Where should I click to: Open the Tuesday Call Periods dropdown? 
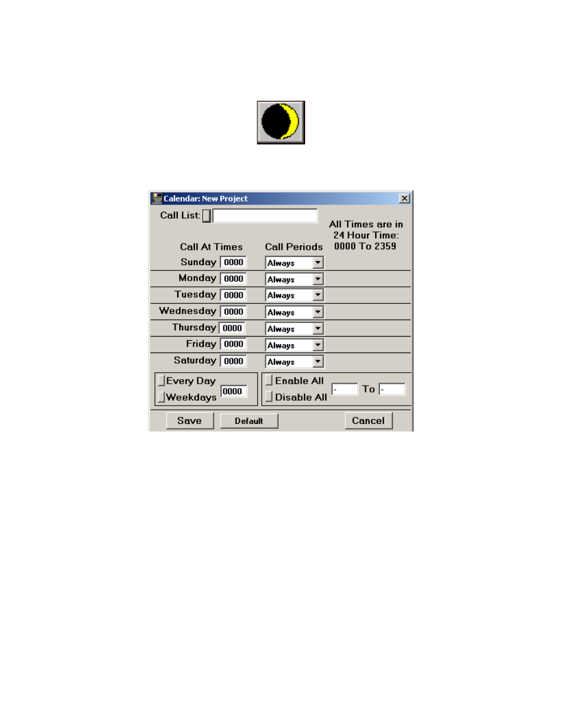pyautogui.click(x=318, y=295)
